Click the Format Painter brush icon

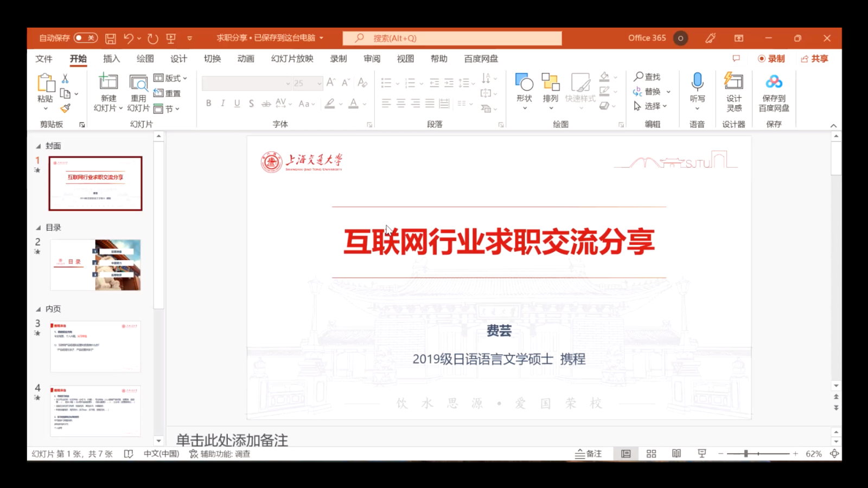[66, 108]
